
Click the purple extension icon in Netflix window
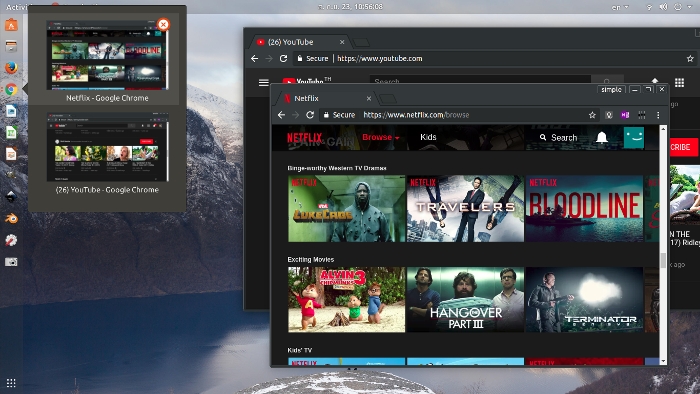(x=625, y=115)
